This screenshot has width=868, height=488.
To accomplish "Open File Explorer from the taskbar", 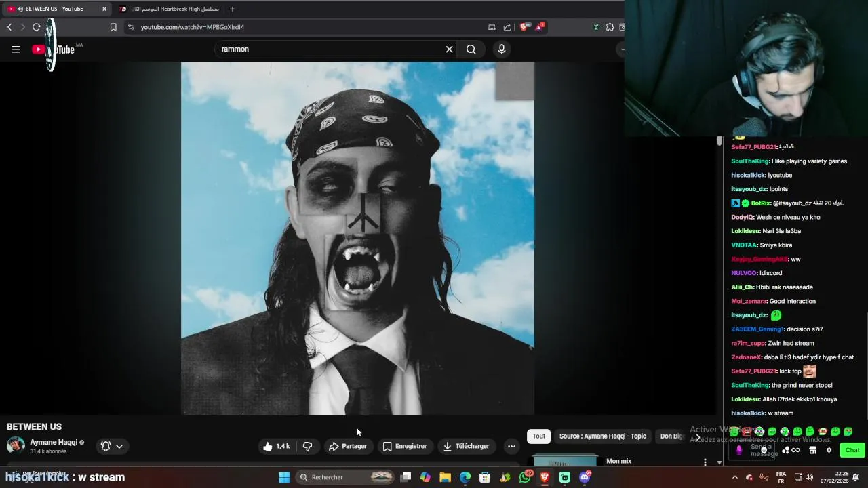I will pos(445,477).
